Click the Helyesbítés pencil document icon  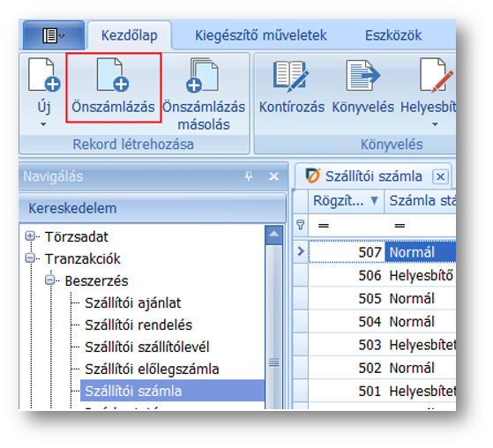tap(437, 76)
